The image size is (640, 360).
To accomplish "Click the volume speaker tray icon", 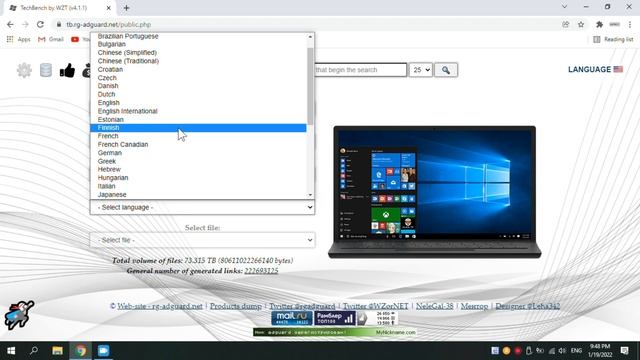I will pos(562,351).
